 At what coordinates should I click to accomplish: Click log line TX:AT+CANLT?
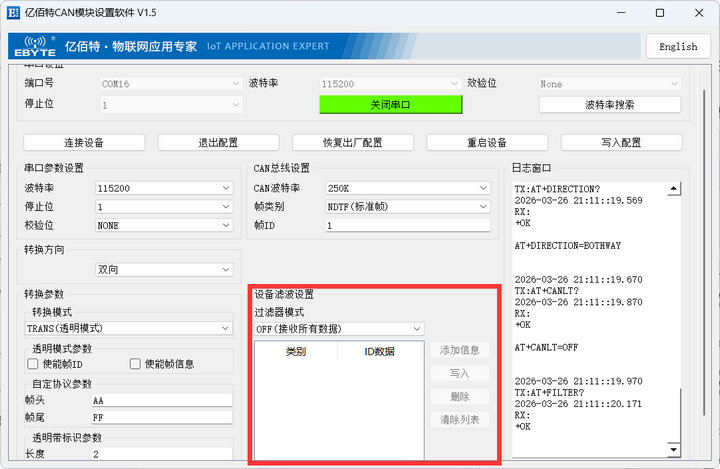pyautogui.click(x=546, y=291)
